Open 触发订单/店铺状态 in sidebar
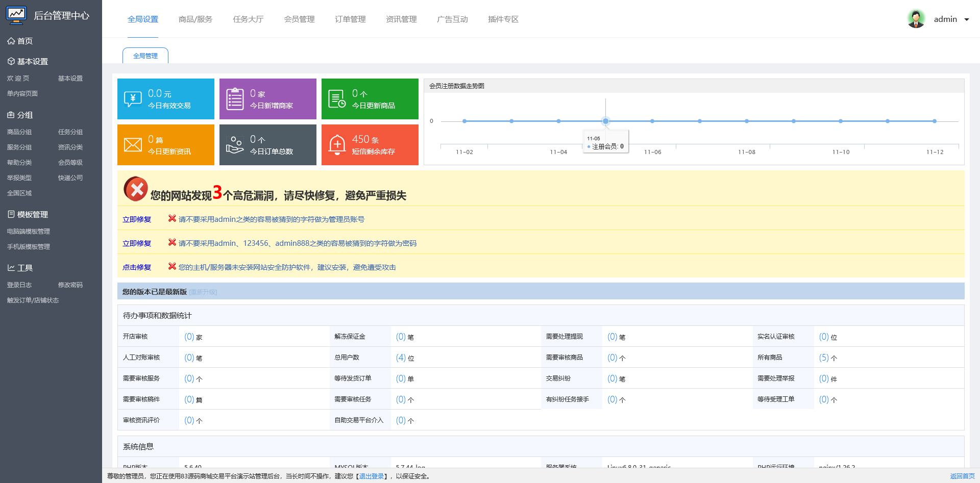 (x=33, y=300)
